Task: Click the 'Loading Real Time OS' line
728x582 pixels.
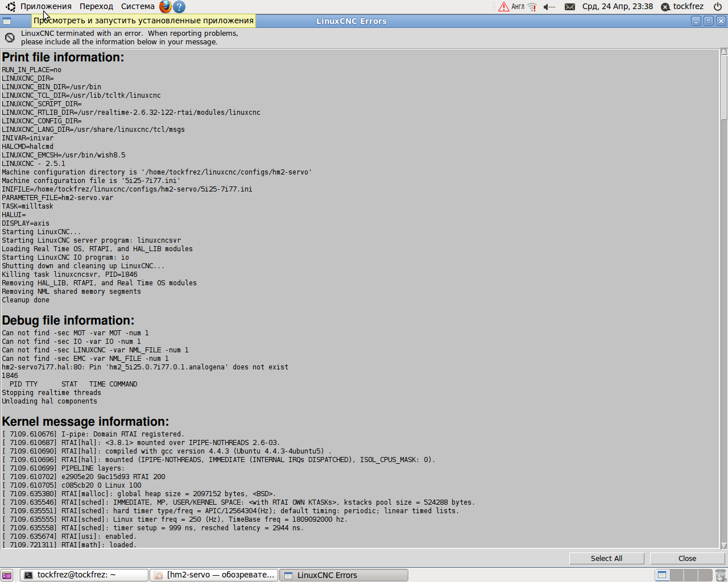Action: [97, 249]
